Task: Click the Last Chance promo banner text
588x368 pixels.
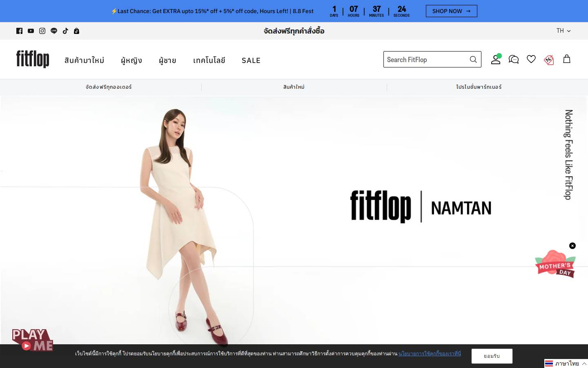Action: click(x=212, y=11)
